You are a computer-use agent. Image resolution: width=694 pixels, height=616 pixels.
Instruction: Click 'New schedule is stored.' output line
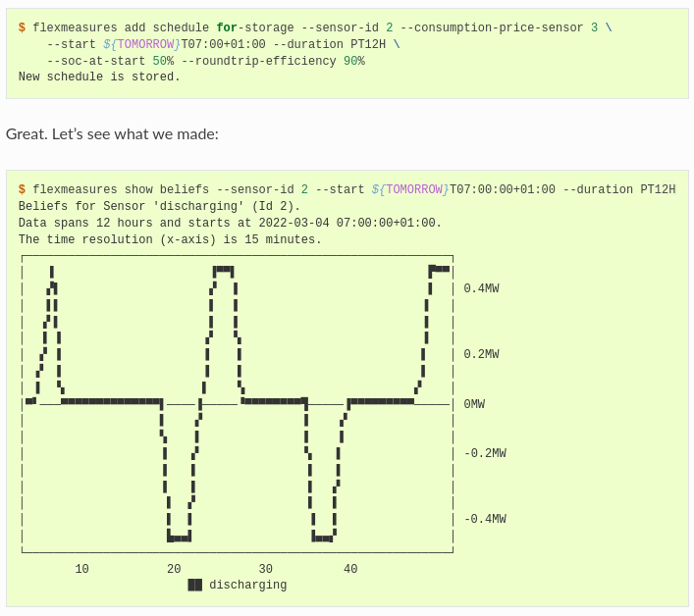pos(99,77)
